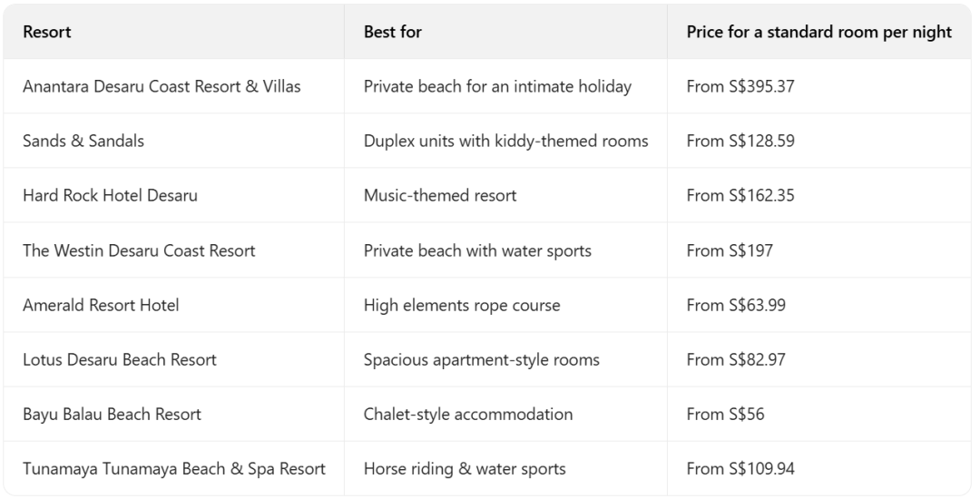Click the Price for a standard room header

[x=818, y=33]
